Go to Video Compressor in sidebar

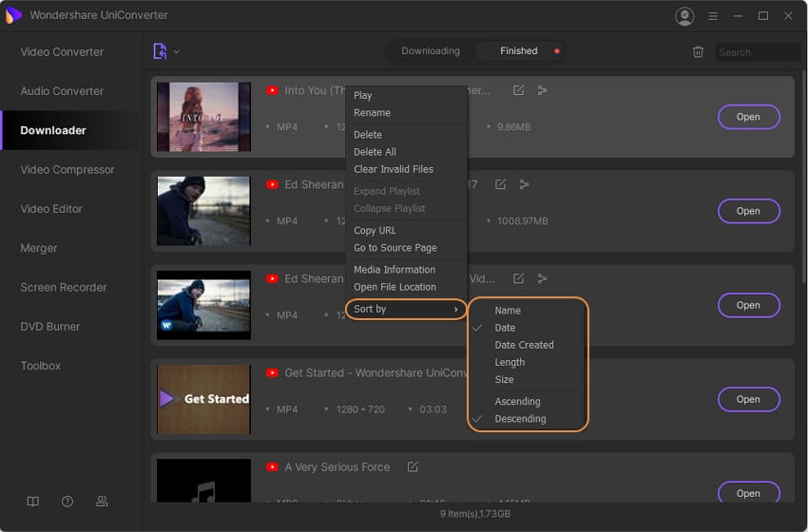67,170
